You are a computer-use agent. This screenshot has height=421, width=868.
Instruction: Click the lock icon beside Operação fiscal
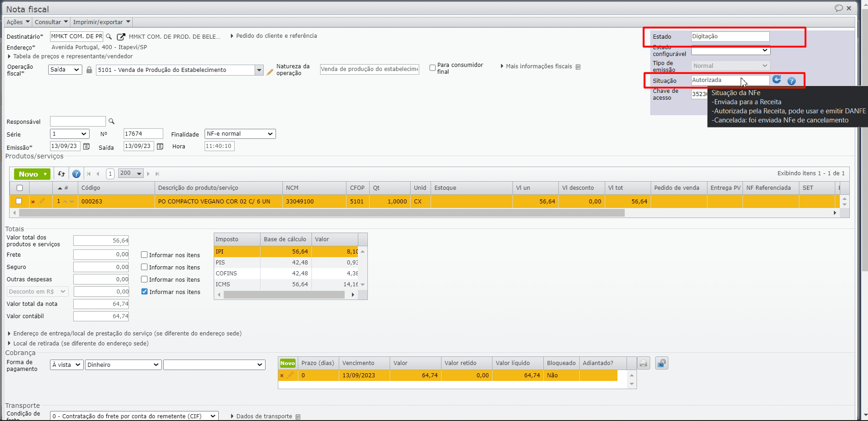point(89,70)
